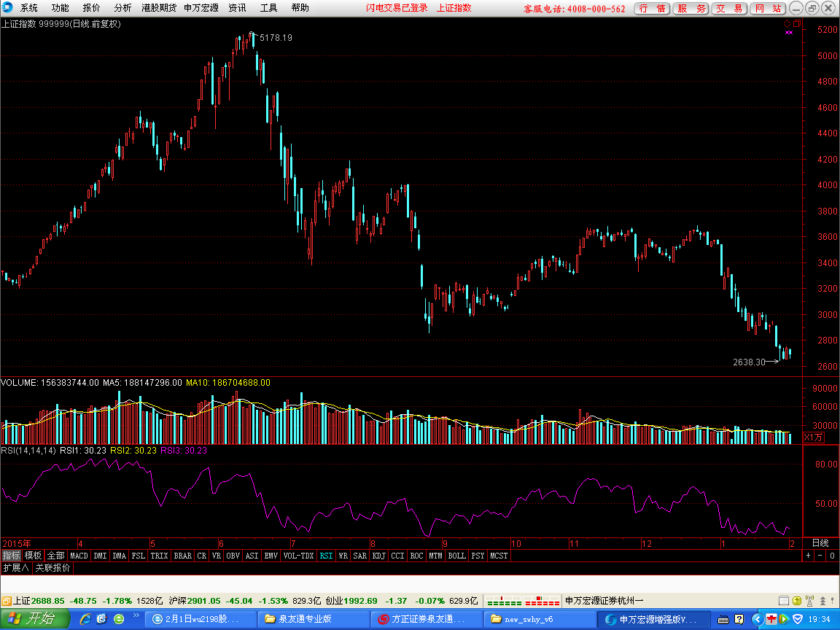
Task: Click the 网站 button
Action: click(x=768, y=8)
